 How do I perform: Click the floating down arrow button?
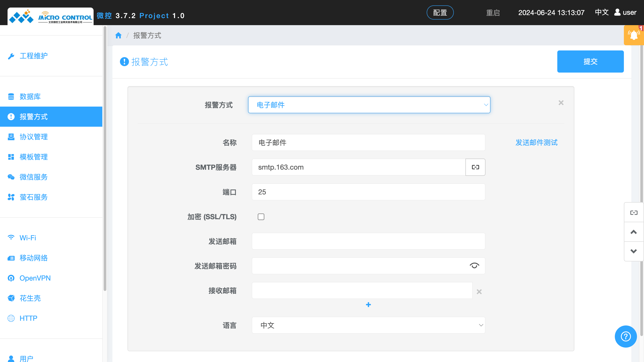(x=633, y=251)
